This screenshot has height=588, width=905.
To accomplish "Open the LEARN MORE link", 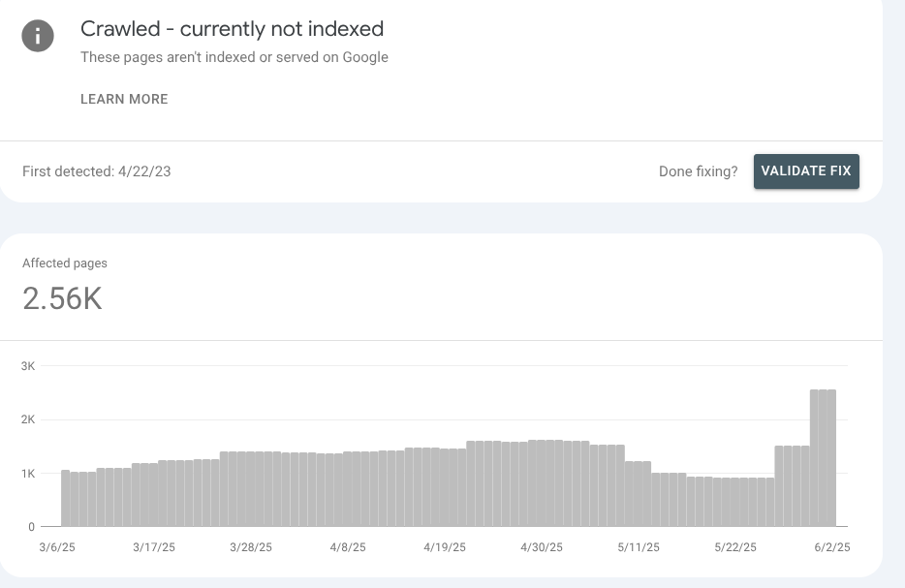I will tap(124, 99).
